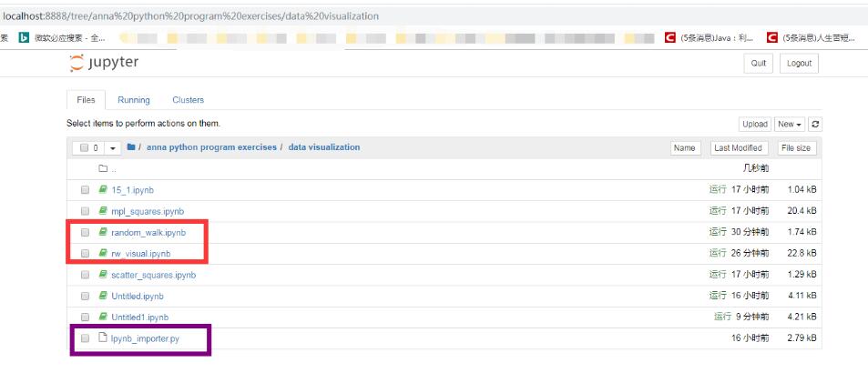
Task: Check the box for scatter_squares.ipynb
Action: pyautogui.click(x=85, y=275)
